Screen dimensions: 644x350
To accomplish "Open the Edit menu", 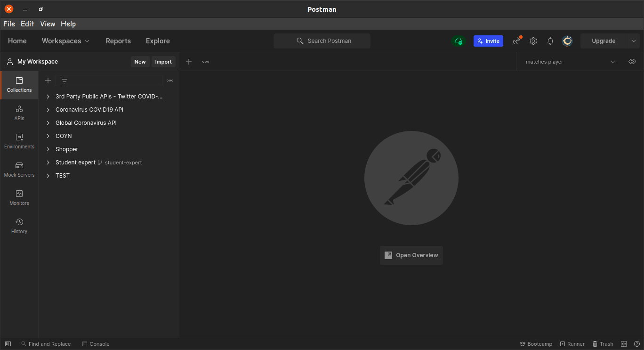I will coord(27,24).
